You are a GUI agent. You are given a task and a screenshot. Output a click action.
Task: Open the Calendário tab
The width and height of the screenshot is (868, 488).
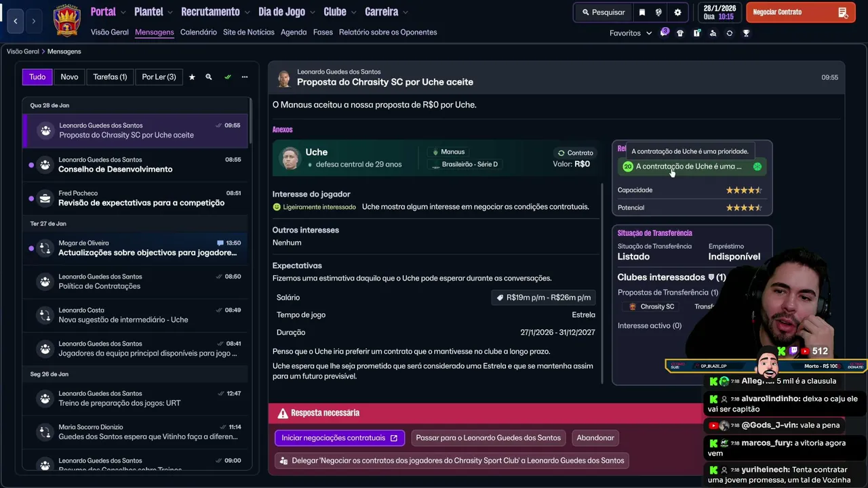pyautogui.click(x=199, y=33)
